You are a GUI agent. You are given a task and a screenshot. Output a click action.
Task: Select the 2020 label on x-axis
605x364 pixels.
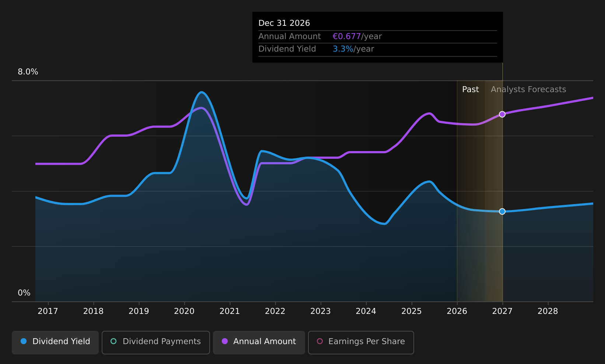[x=184, y=311]
